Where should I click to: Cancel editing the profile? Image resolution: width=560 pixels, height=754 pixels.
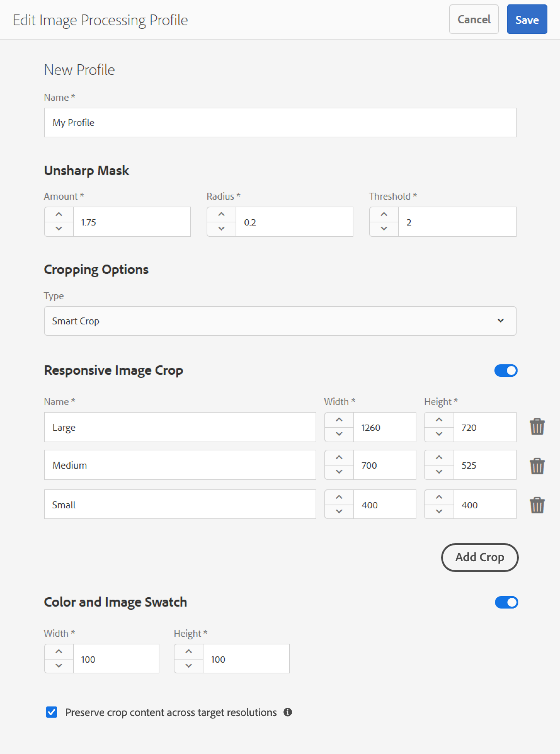[474, 20]
